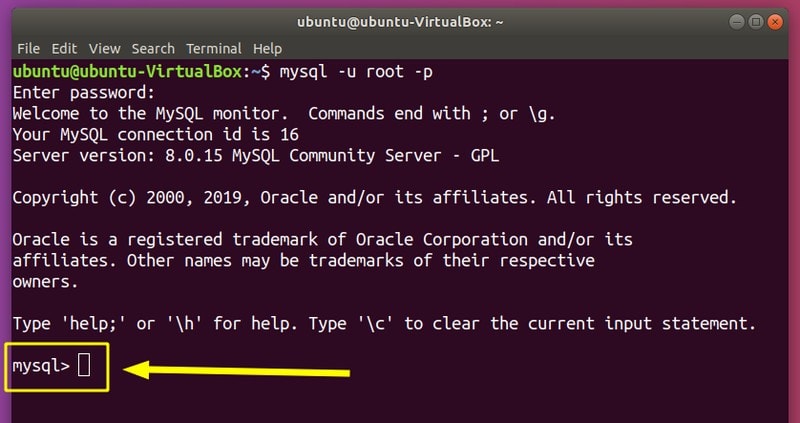
Task: Click the cursor block after mysql> prompt
Action: tap(84, 366)
